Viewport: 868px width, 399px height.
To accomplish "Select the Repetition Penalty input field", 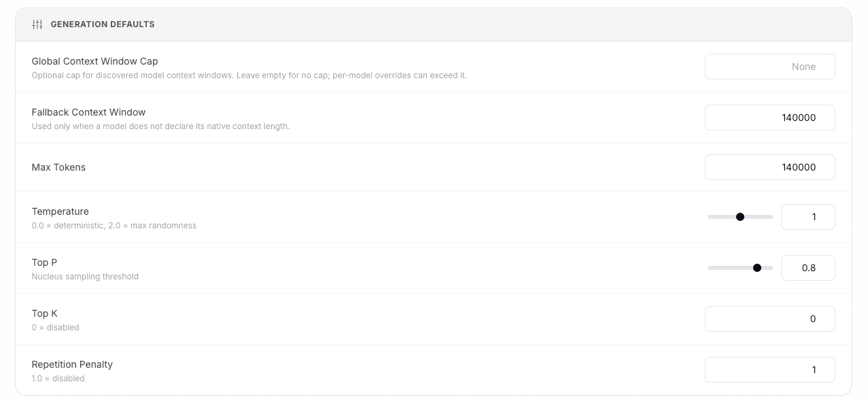I will pyautogui.click(x=769, y=370).
